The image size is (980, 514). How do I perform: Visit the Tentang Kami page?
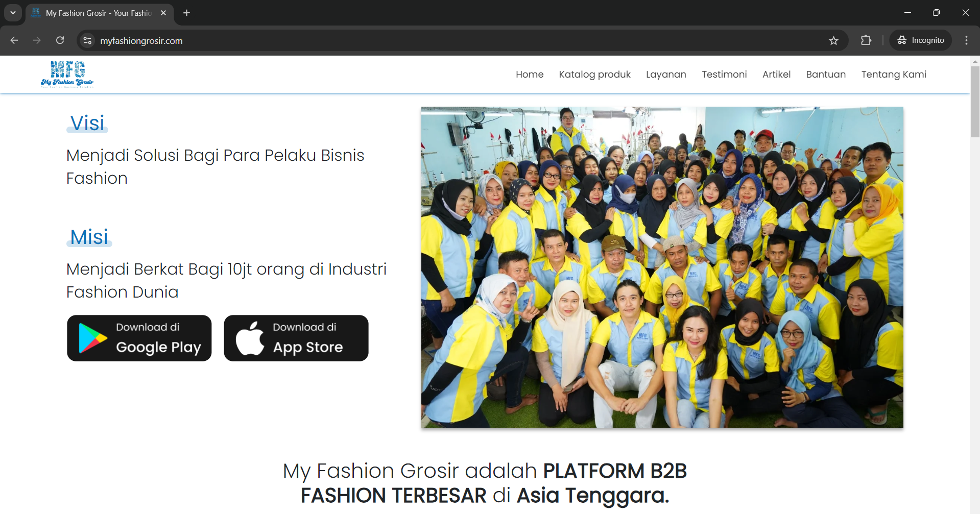coord(894,75)
